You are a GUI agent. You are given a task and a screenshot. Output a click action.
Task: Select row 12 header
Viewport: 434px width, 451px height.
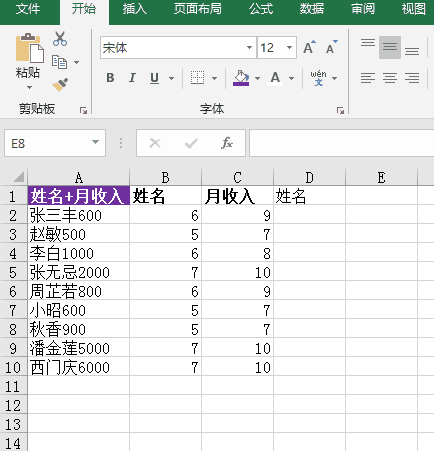[x=13, y=405]
